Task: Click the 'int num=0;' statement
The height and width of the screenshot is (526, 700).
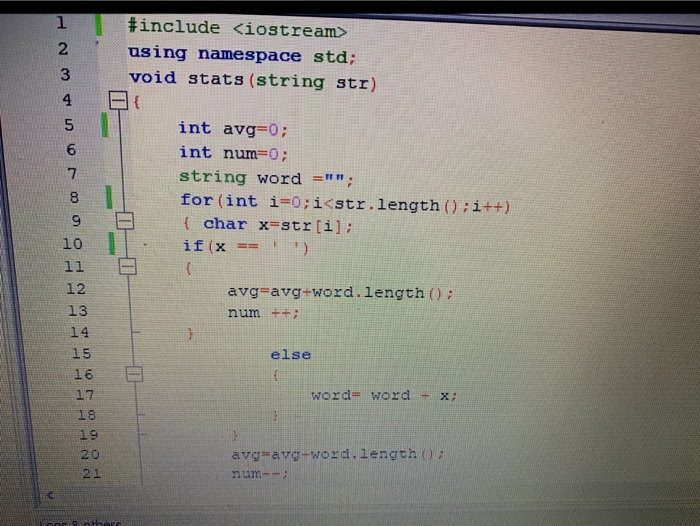Action: point(234,153)
